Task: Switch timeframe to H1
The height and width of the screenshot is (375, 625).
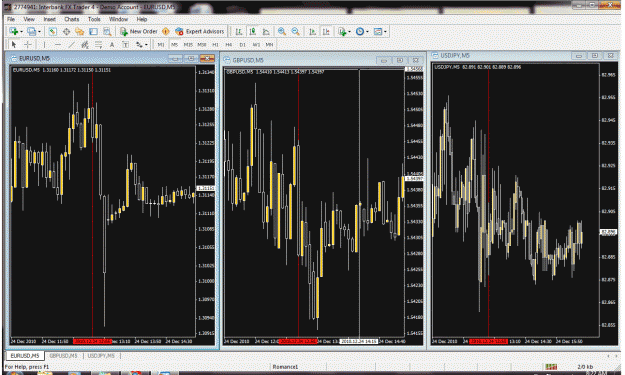Action: pyautogui.click(x=215, y=45)
